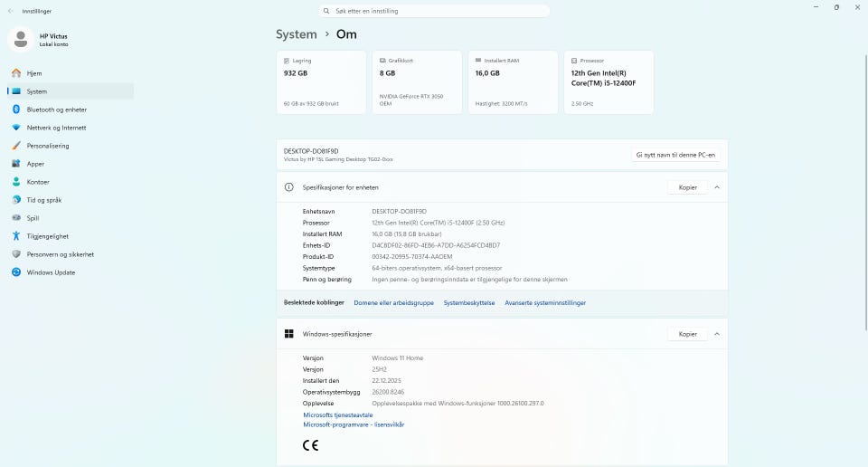Open the HP Victus account avatar
The image size is (868, 467).
(x=21, y=39)
